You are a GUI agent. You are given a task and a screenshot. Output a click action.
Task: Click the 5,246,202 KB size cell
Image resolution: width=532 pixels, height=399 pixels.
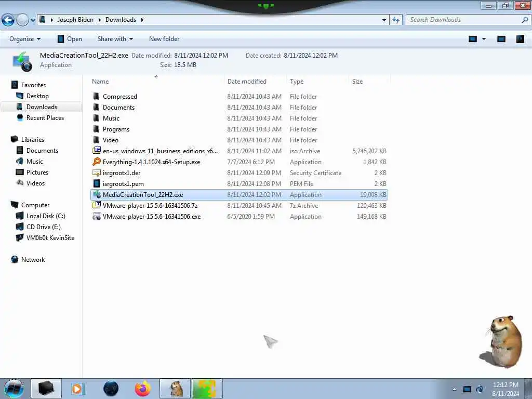click(369, 151)
